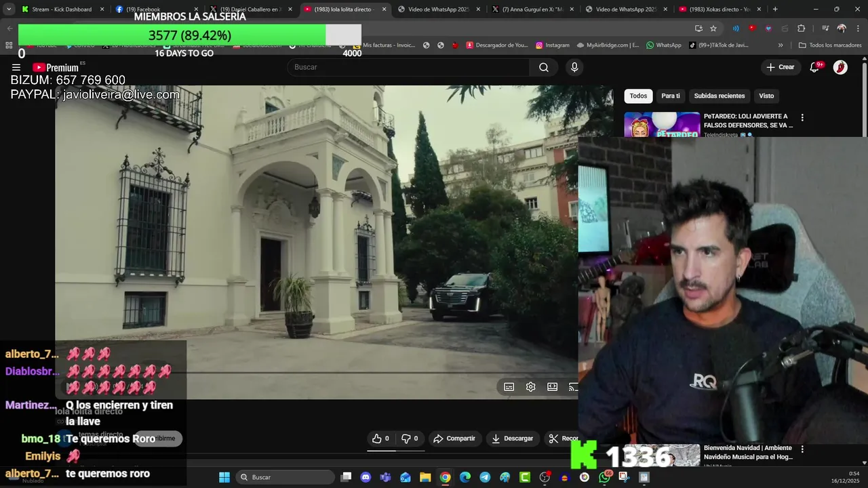Open Telegram from the taskbar
The image size is (868, 488).
click(x=485, y=477)
